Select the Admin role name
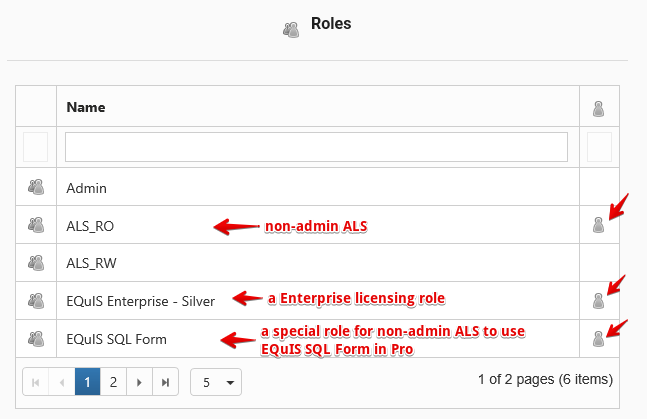647x419 pixels. (87, 188)
